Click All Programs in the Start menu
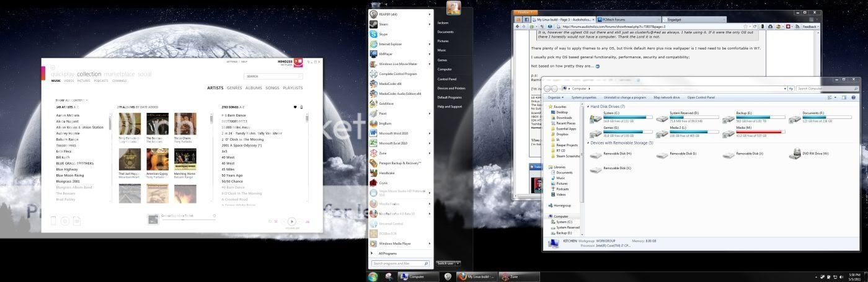868x282 pixels. [387, 253]
